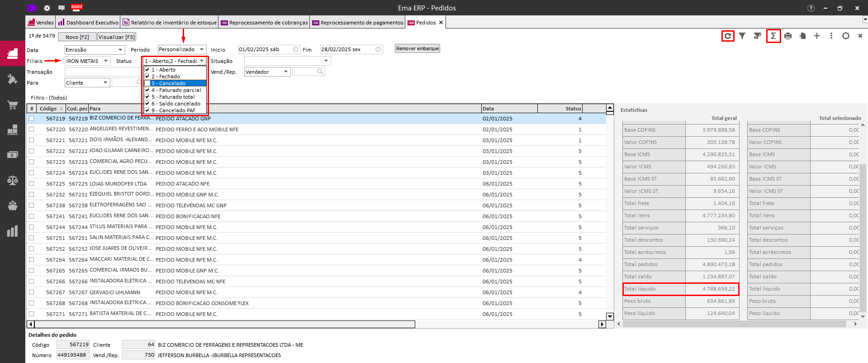
Task: Click the help question mark icon
Action: [811, 8]
